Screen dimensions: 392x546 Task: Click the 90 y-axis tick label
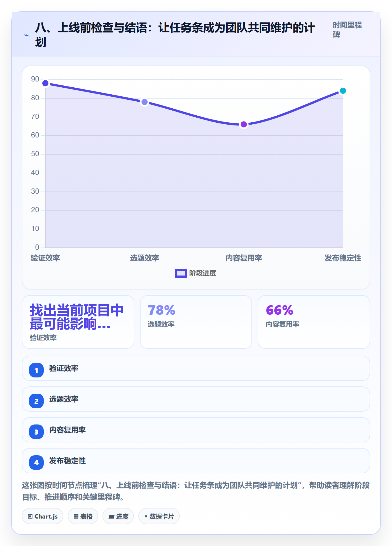pos(35,79)
